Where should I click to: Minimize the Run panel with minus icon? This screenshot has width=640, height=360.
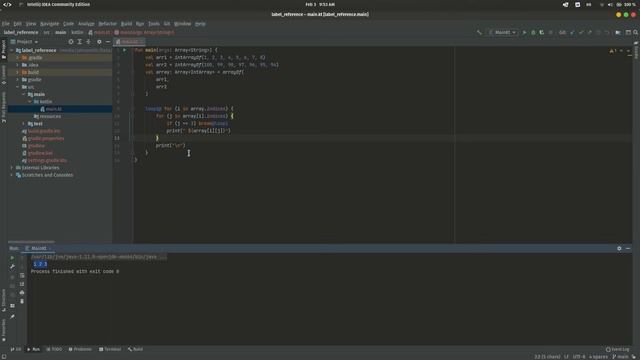628,248
